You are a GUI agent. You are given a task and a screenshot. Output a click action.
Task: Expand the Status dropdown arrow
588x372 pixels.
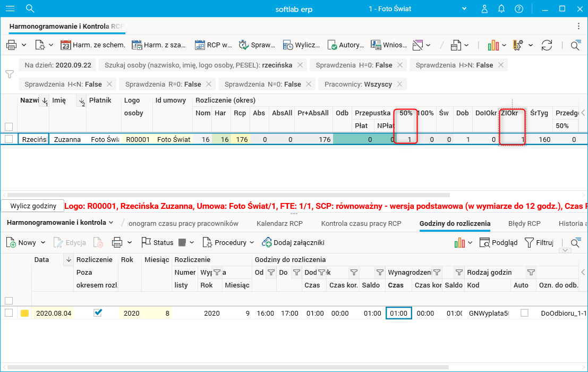click(192, 243)
